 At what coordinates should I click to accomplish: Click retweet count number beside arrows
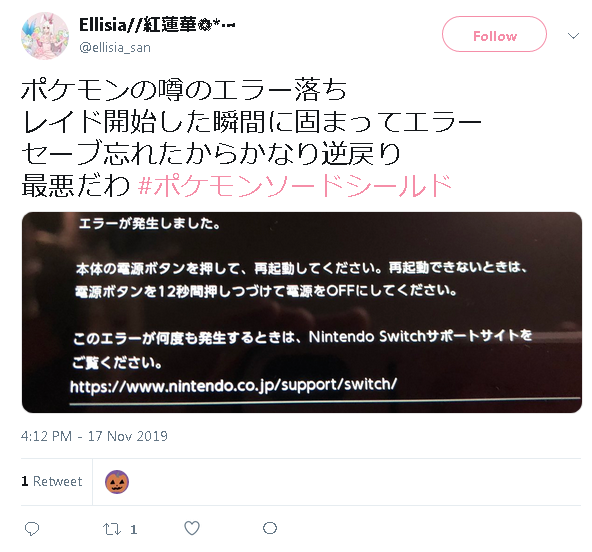click(x=133, y=530)
